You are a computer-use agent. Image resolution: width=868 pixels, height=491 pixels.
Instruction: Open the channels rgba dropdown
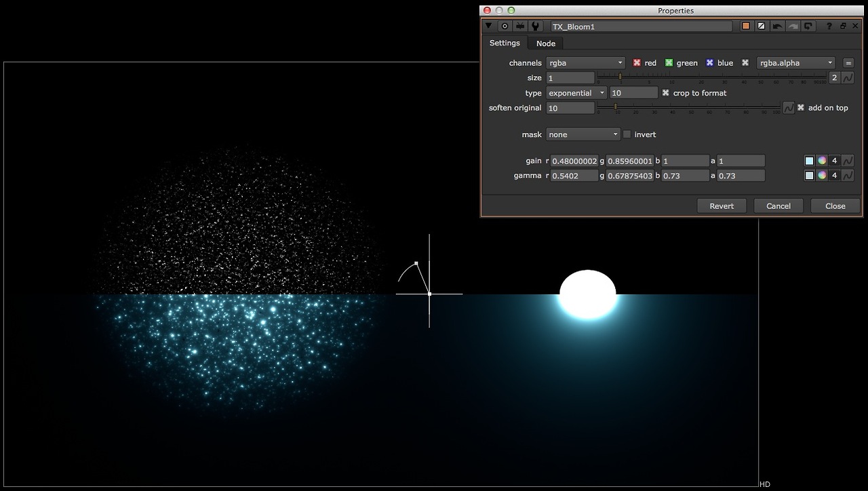585,63
